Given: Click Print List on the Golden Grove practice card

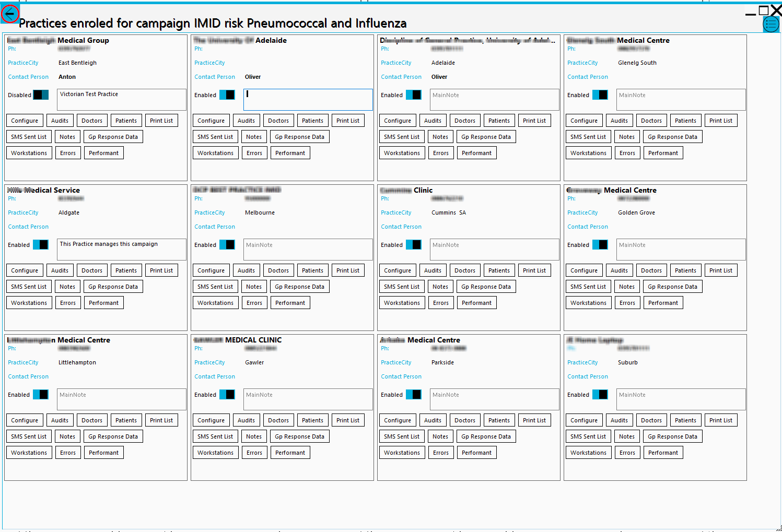Looking at the screenshot, I should click(721, 270).
